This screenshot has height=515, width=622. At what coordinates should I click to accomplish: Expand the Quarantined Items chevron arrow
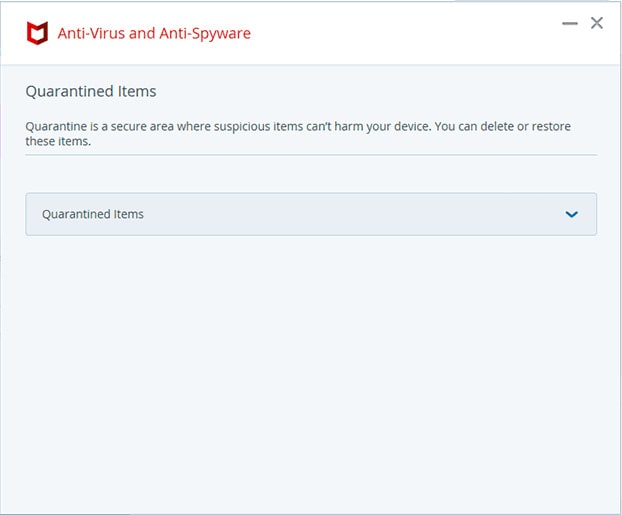click(571, 215)
